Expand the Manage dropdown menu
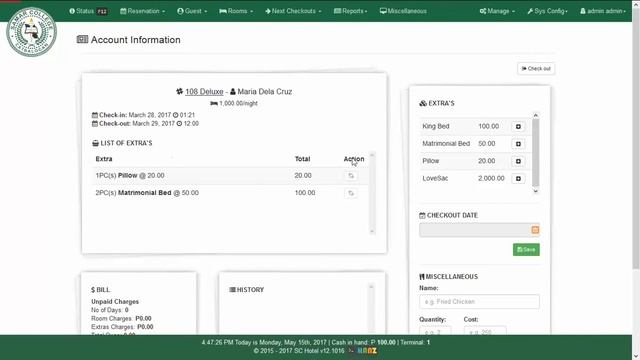Viewport: 640px width, 360px height. click(x=497, y=11)
